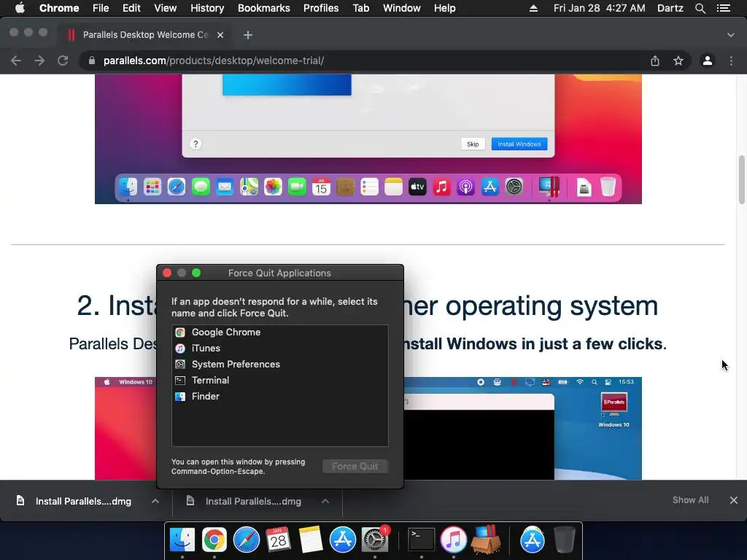Open the File menu
This screenshot has height=560, width=747.
[101, 8]
